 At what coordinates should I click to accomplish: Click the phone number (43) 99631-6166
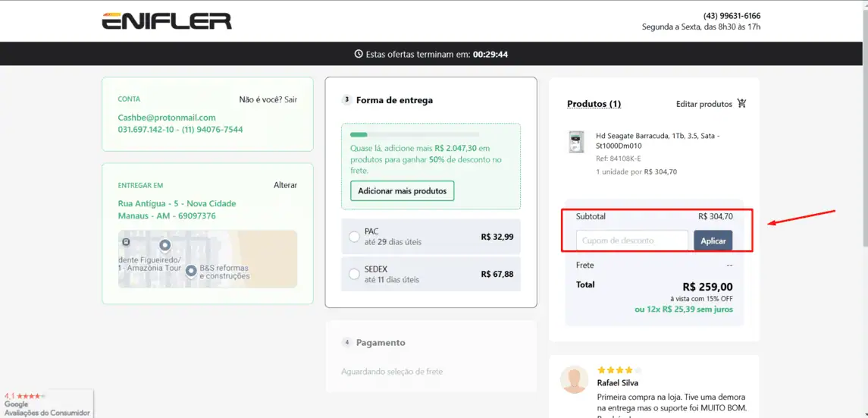point(732,16)
